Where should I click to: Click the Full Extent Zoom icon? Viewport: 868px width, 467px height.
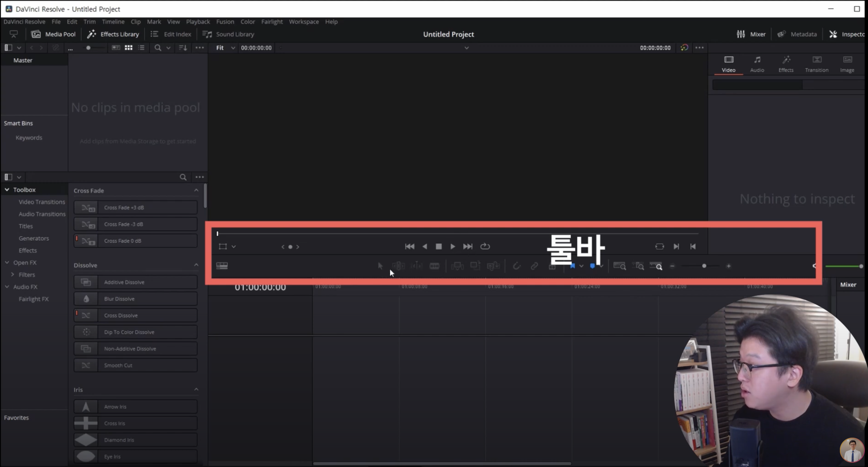619,266
